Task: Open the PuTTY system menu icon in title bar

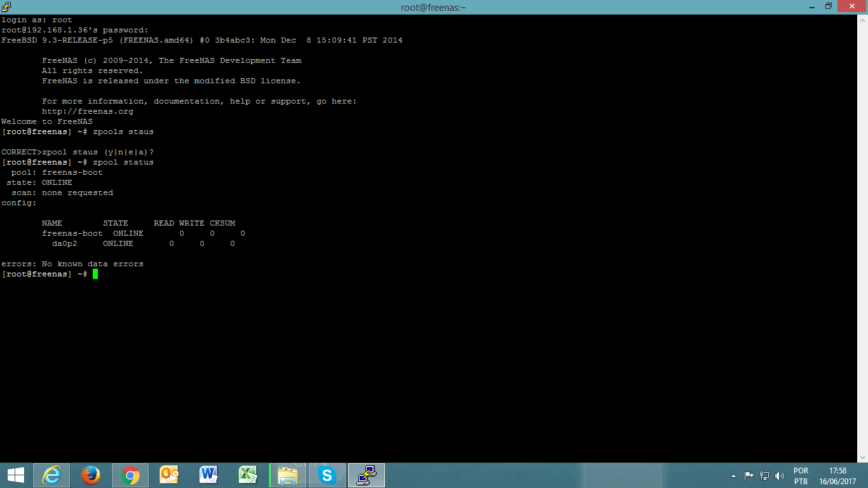Action: [x=6, y=7]
